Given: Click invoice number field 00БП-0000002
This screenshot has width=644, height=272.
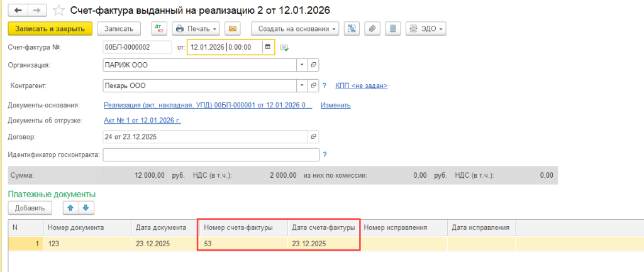Looking at the screenshot, I should pos(137,47).
